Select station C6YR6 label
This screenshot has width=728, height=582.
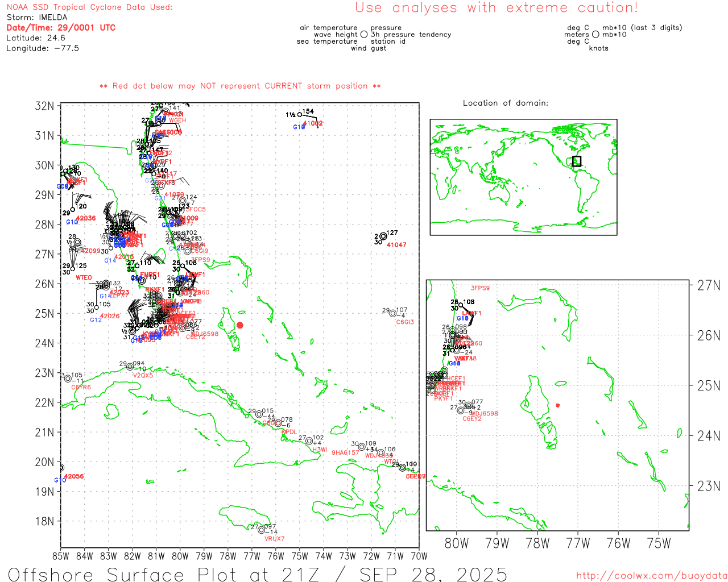81,388
